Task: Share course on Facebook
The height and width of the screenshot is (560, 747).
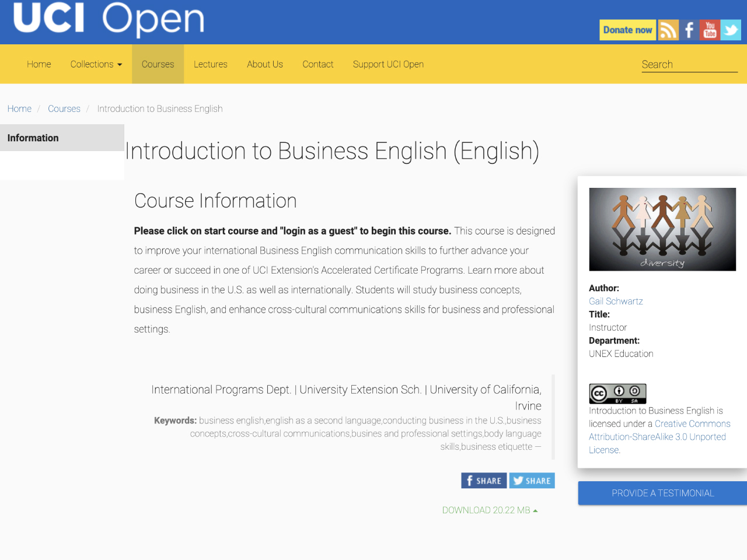Action: pyautogui.click(x=484, y=481)
